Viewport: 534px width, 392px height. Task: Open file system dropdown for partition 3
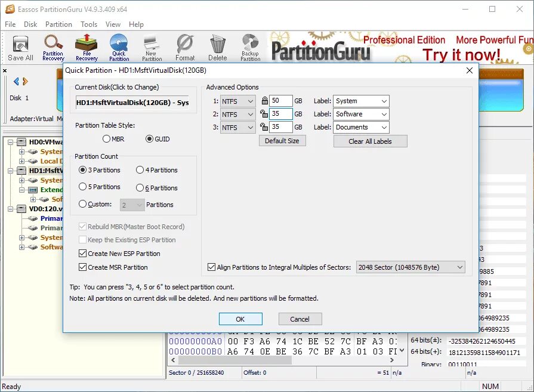pos(237,127)
